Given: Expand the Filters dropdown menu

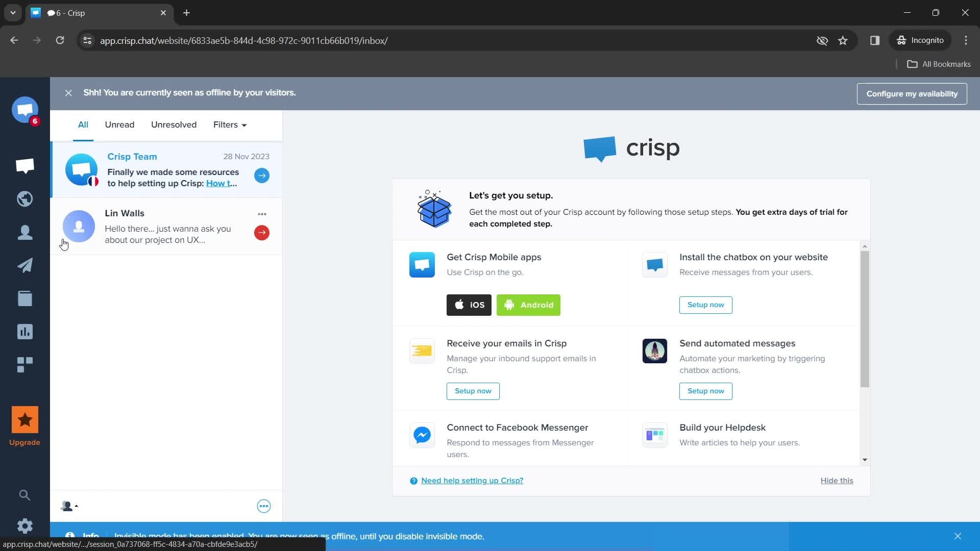Looking at the screenshot, I should (230, 124).
